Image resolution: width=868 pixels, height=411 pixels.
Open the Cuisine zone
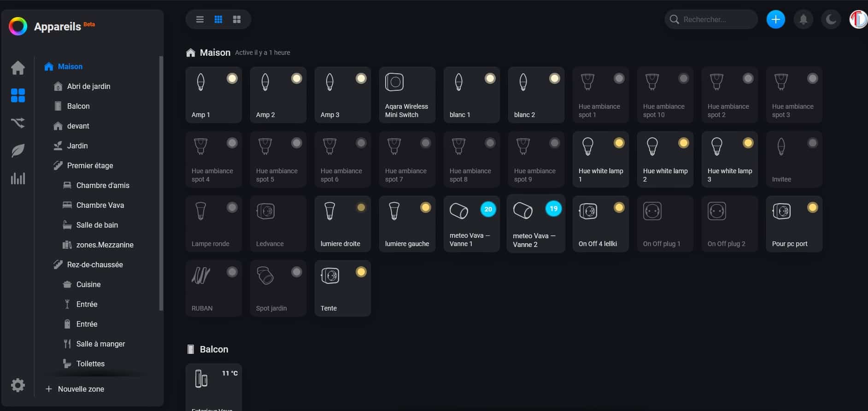(88, 284)
